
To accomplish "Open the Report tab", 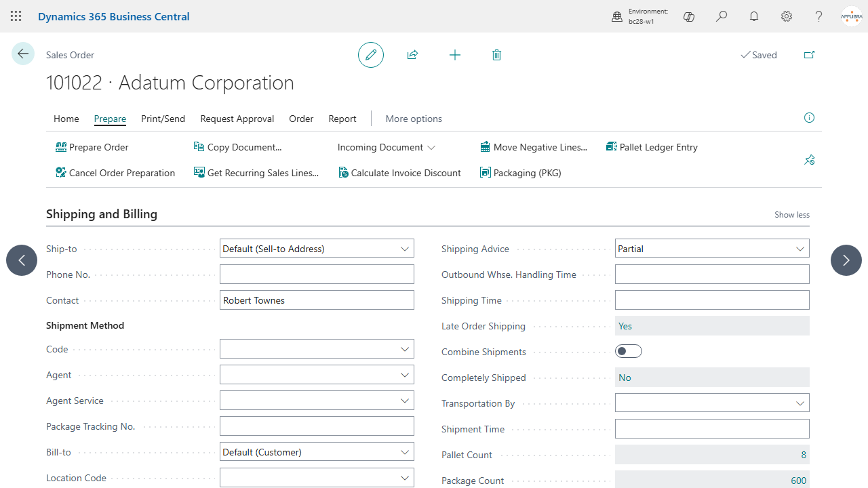I will pyautogui.click(x=342, y=119).
